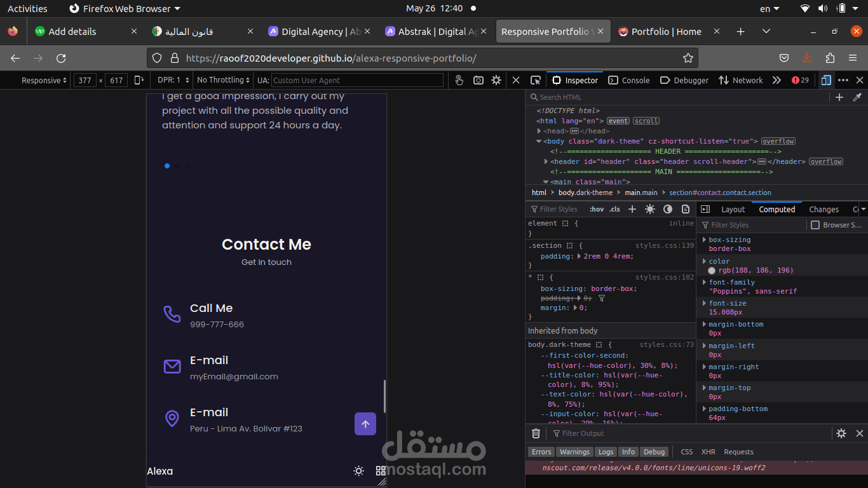Screen dimensions: 868x488
Task: Open a new browser tab
Action: click(740, 32)
